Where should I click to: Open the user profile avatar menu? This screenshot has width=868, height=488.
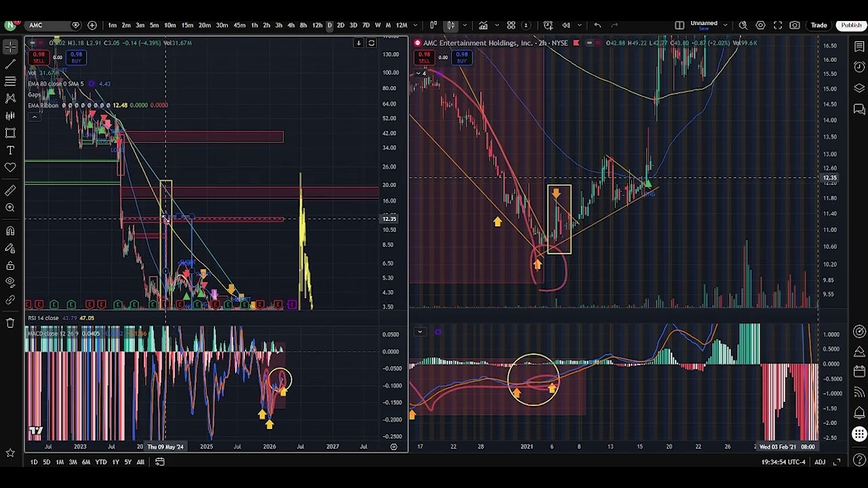coord(10,25)
